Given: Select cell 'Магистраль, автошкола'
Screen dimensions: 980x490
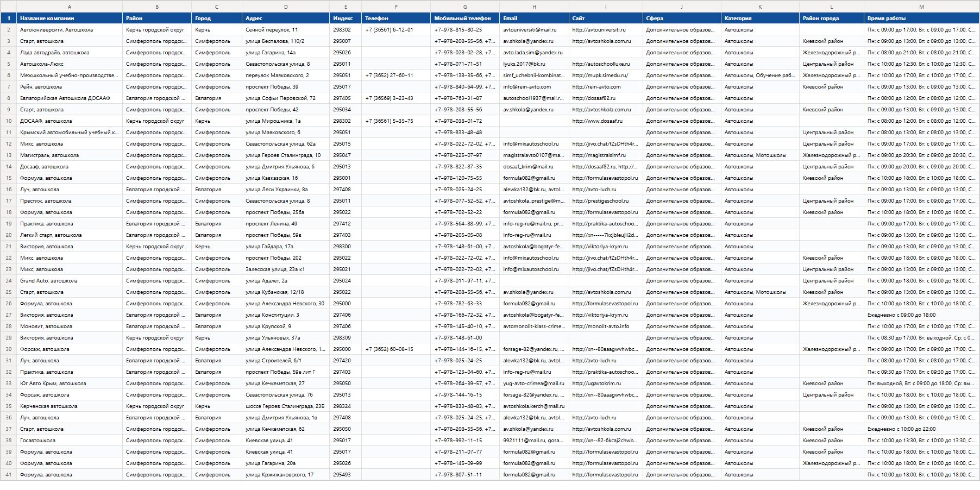Looking at the screenshot, I should (x=70, y=155).
